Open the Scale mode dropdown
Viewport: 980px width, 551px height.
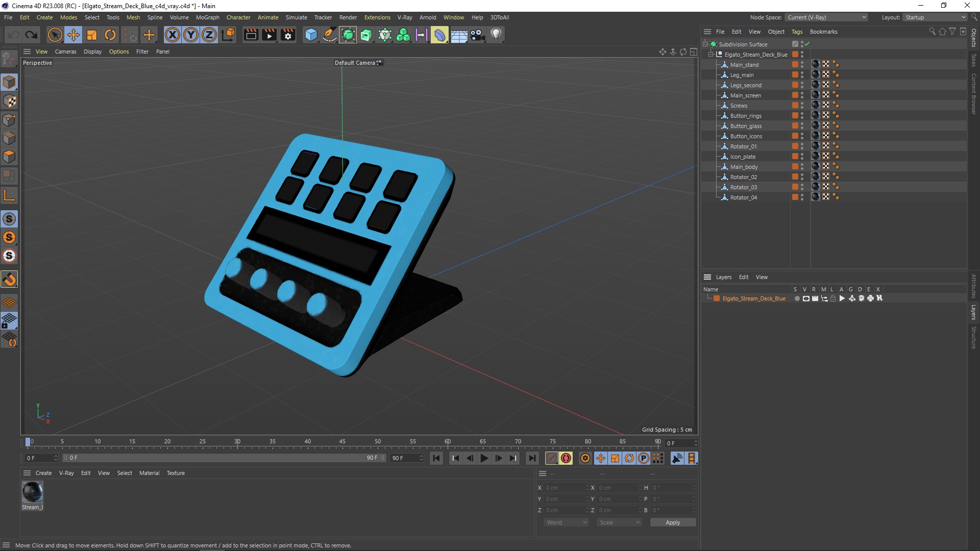pos(619,522)
